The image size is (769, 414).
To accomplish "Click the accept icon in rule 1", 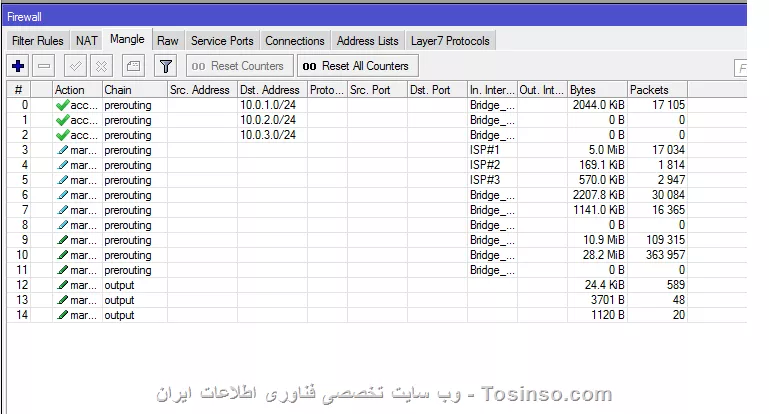I will (x=62, y=120).
